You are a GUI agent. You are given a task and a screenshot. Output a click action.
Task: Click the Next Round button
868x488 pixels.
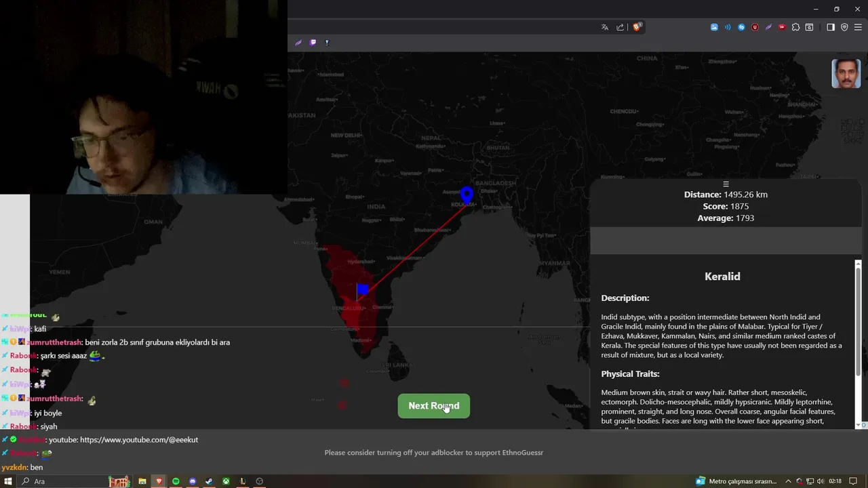(433, 406)
